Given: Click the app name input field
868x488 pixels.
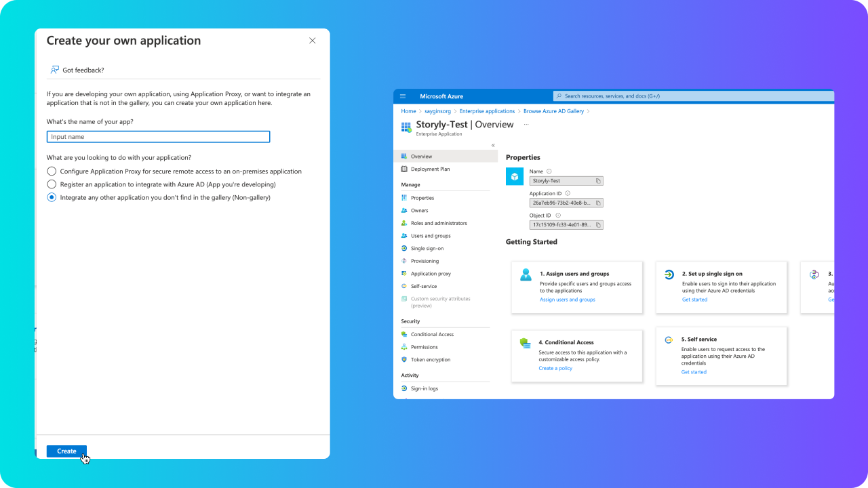Looking at the screenshot, I should coord(159,137).
